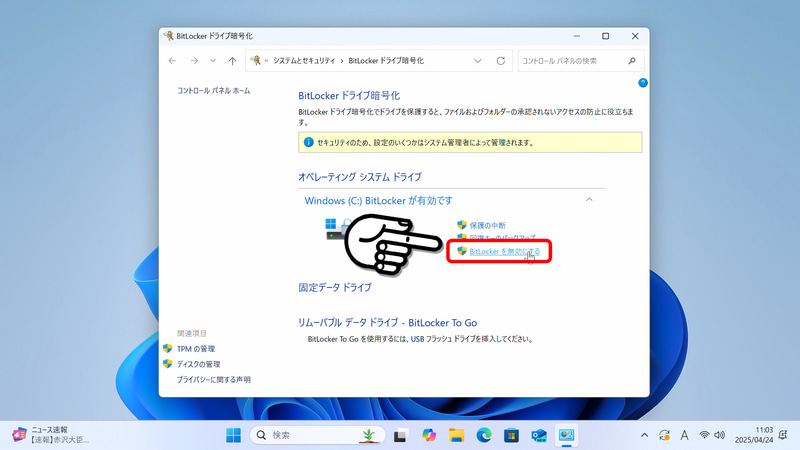Screen dimensions: 800x450
Task: Show hidden system tray icons
Action: [644, 435]
